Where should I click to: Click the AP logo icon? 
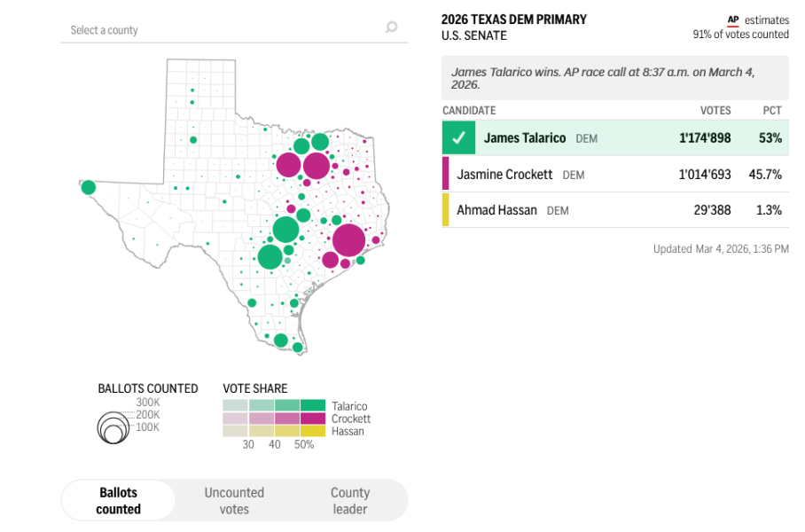(732, 20)
